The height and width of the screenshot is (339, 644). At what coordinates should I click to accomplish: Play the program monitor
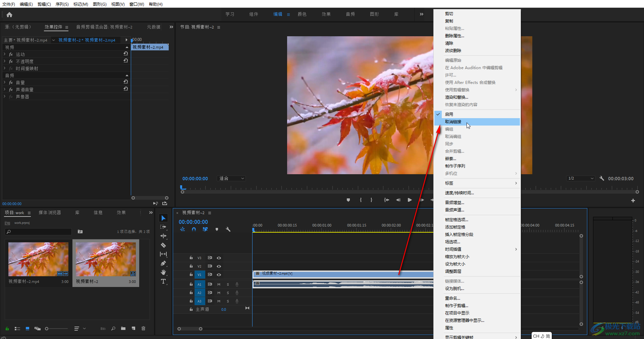(x=410, y=200)
